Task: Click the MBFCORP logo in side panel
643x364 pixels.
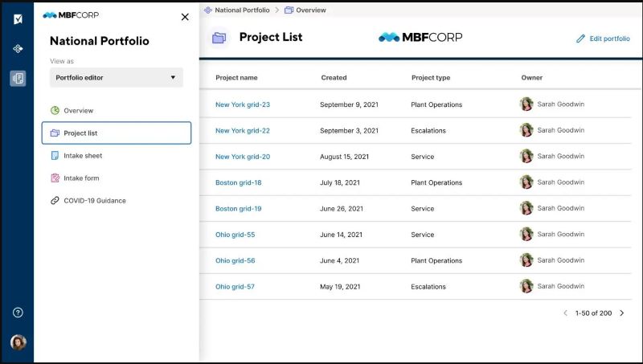Action: tap(71, 15)
